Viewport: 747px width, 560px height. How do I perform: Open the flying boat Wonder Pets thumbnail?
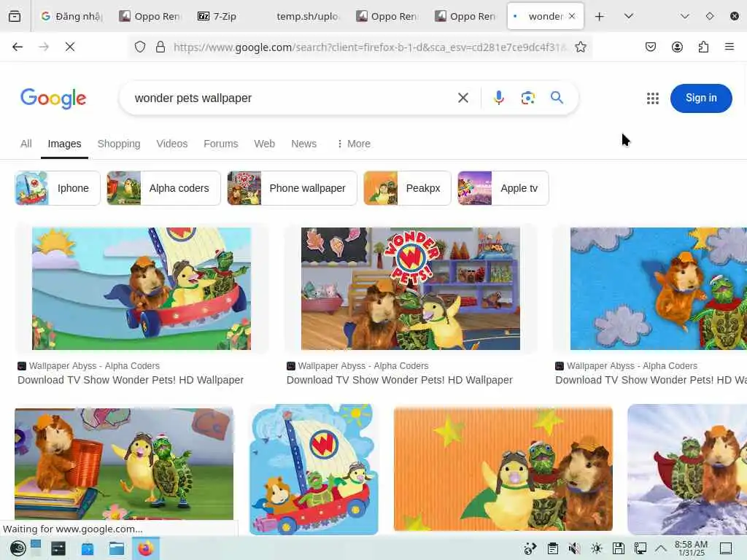point(142,289)
